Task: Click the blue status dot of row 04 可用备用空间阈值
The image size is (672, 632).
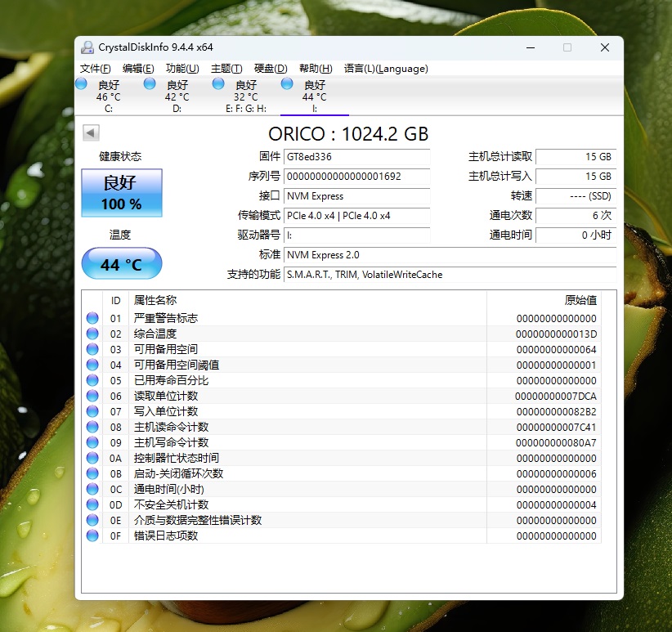Action: click(92, 365)
